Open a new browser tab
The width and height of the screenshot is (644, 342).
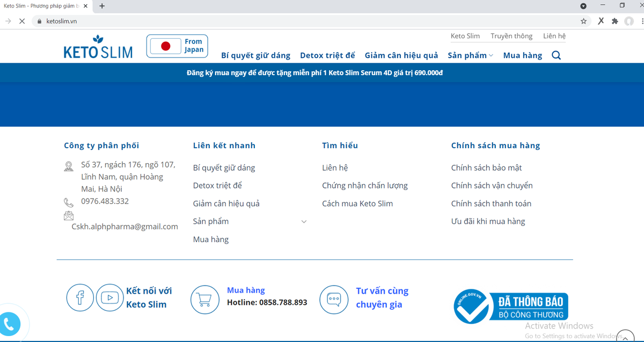coord(102,6)
